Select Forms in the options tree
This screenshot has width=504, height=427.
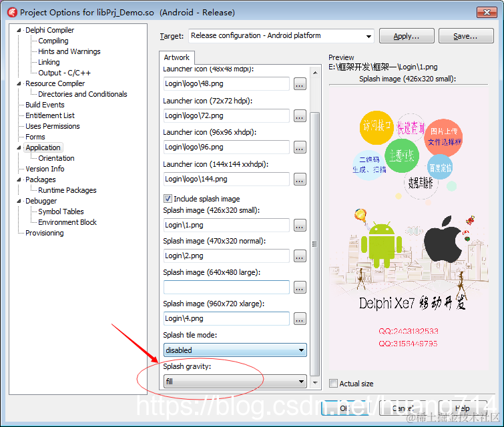point(35,137)
